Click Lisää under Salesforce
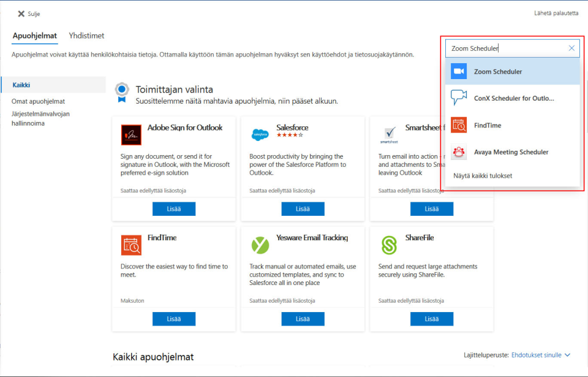 [303, 209]
